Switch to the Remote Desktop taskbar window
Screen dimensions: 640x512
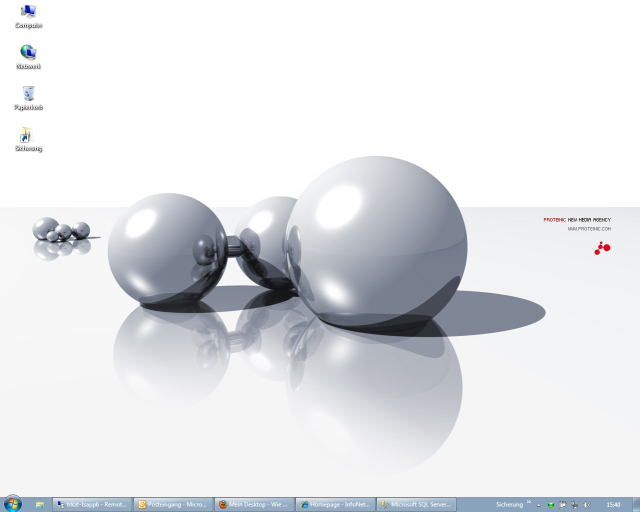(x=92, y=505)
